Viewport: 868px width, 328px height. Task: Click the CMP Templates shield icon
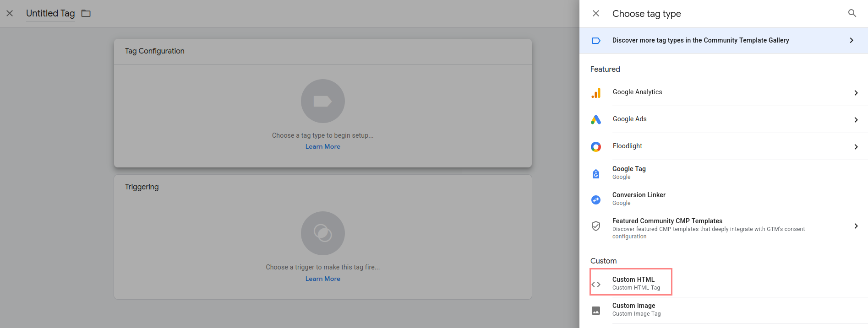(596, 226)
